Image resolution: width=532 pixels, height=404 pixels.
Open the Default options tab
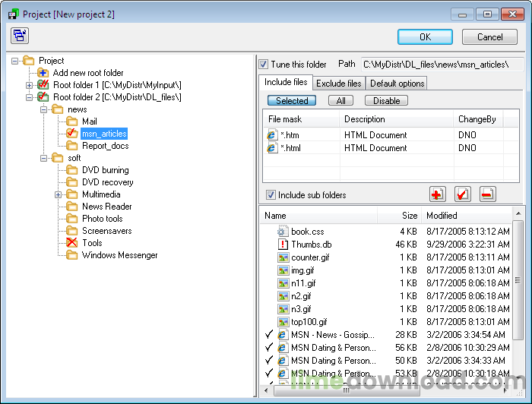pyautogui.click(x=397, y=84)
